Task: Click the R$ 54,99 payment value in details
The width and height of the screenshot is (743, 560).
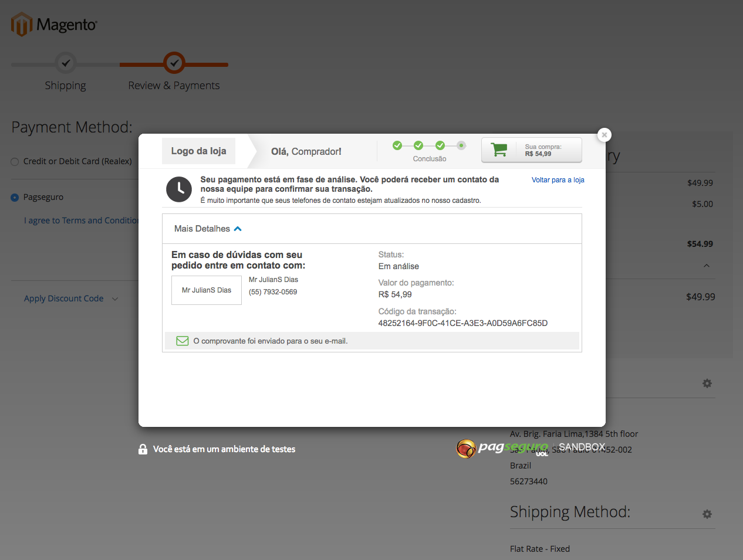Action: tap(395, 294)
